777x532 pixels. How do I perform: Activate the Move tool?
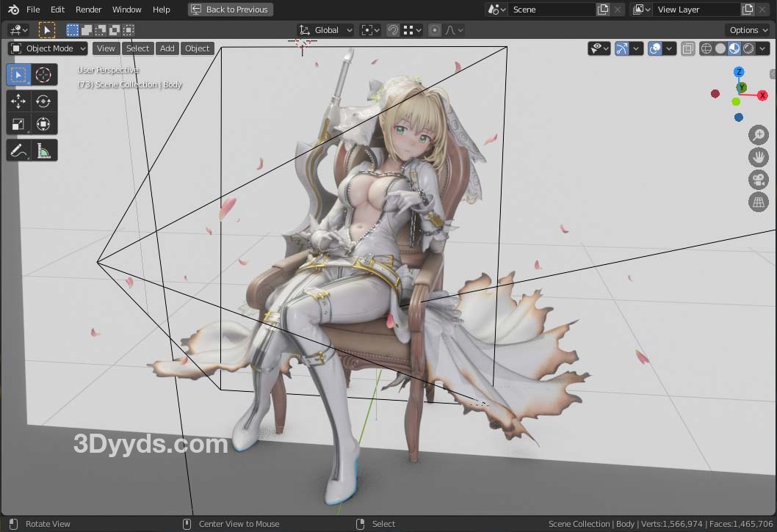pos(18,101)
